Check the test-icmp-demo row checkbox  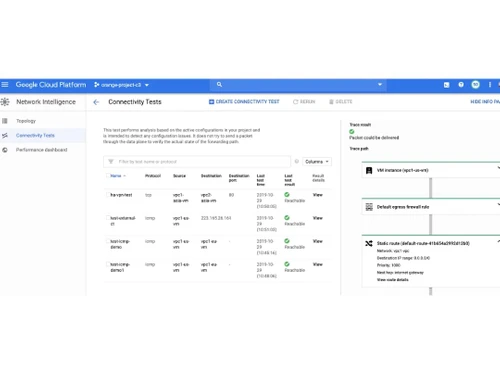(108, 241)
